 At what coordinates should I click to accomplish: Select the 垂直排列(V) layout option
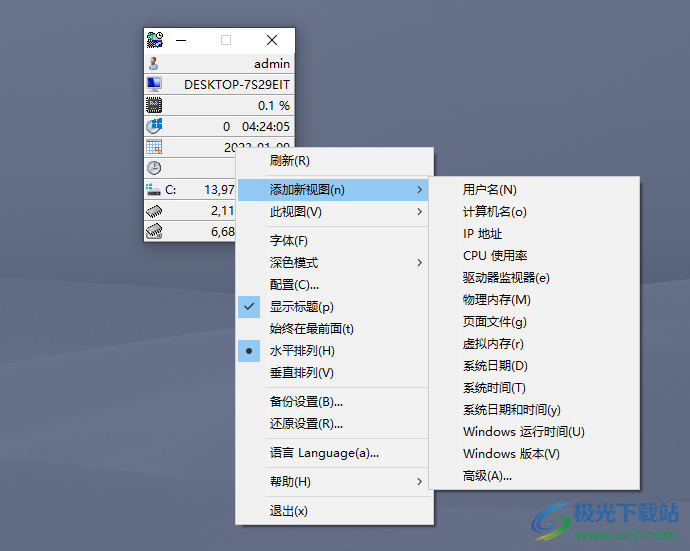pos(334,373)
